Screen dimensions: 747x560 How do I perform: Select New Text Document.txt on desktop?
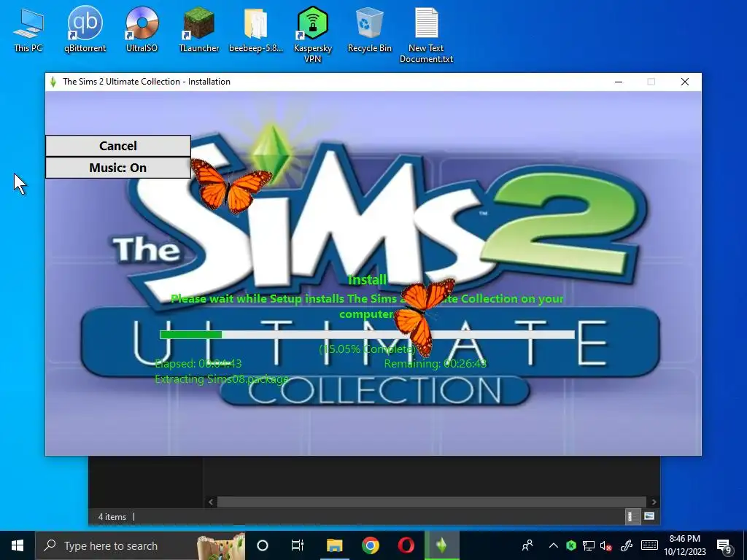point(426,35)
